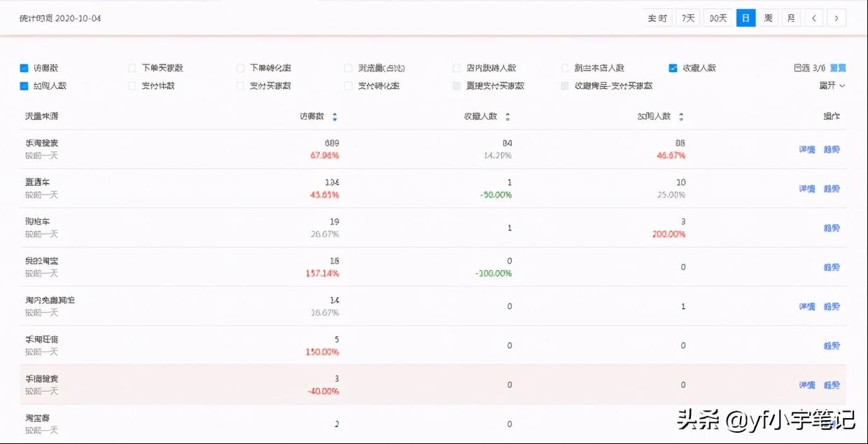
Task: Switch to the 月 view
Action: [x=791, y=18]
